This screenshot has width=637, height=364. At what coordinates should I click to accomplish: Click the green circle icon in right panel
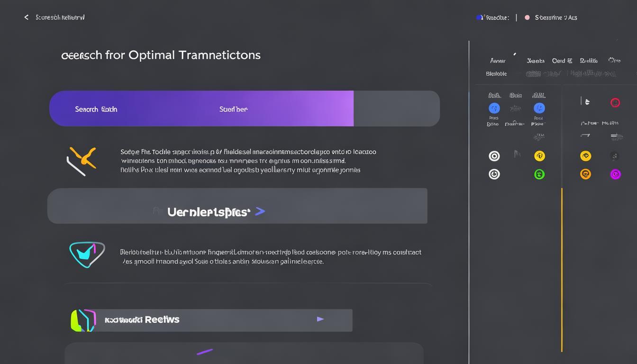[x=539, y=174]
